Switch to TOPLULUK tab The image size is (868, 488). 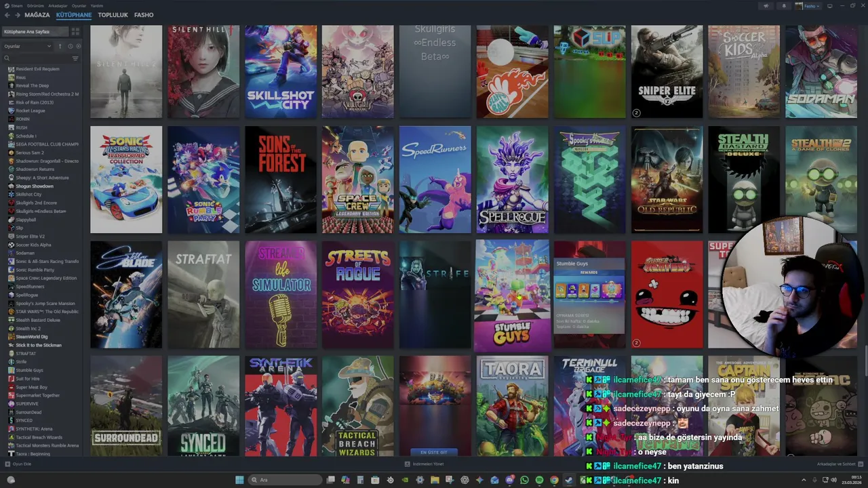[x=113, y=15]
